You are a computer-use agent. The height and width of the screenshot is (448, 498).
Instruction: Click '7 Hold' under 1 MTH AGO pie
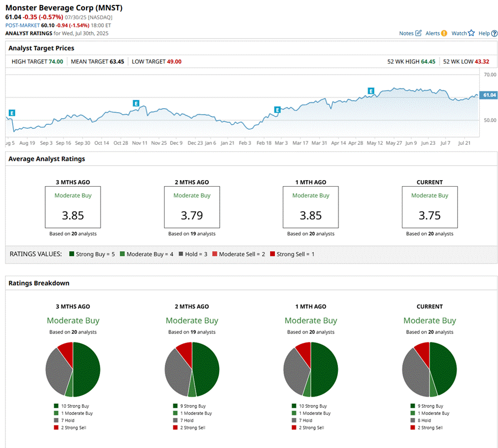(x=301, y=420)
